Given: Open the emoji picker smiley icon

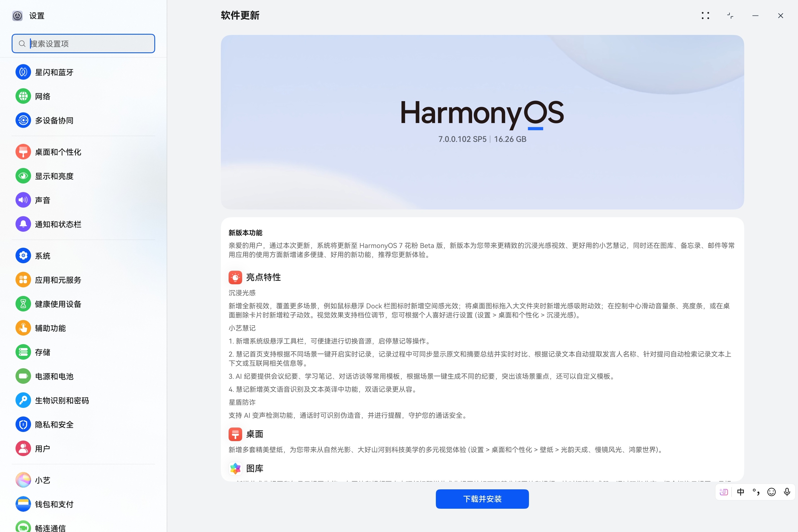Looking at the screenshot, I should click(771, 492).
